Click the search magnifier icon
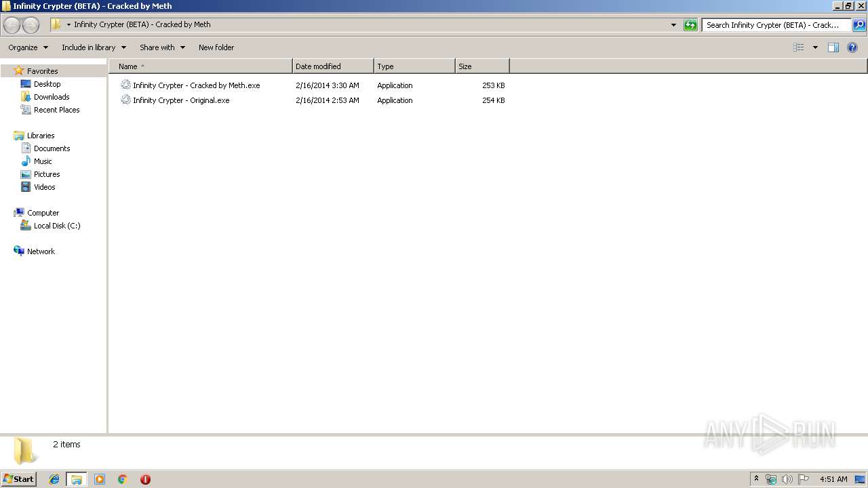868x488 pixels. point(859,25)
